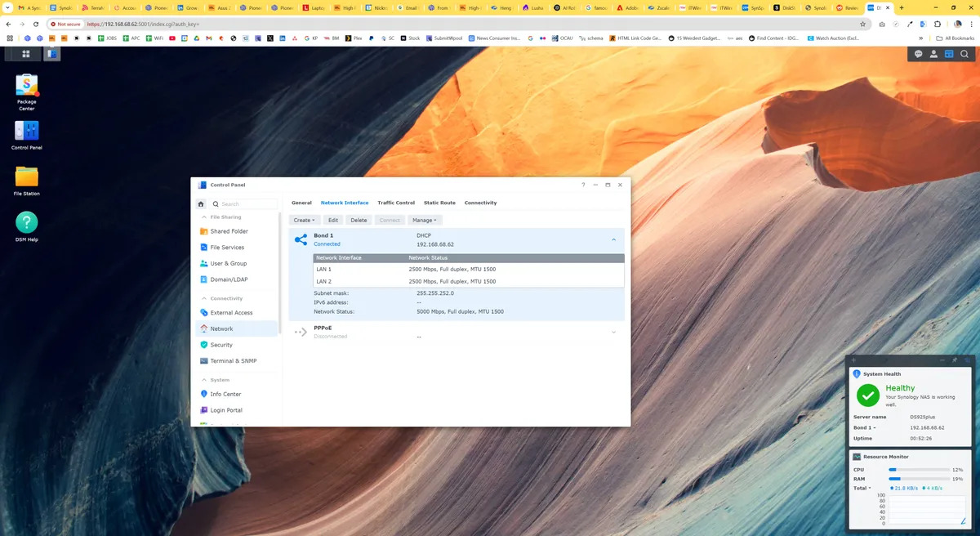Open Package Center from the desktop
Screen dimensions: 980x536
pyautogui.click(x=27, y=85)
